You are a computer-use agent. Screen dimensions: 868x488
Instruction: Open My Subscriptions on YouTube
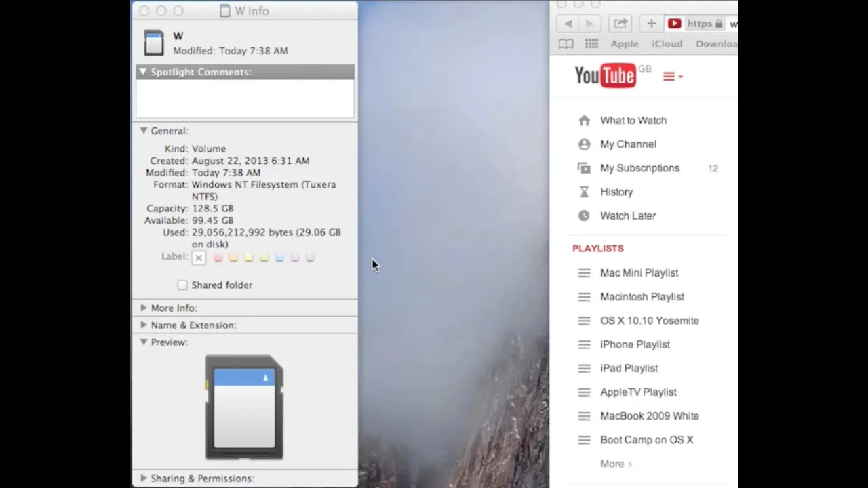pyautogui.click(x=639, y=168)
